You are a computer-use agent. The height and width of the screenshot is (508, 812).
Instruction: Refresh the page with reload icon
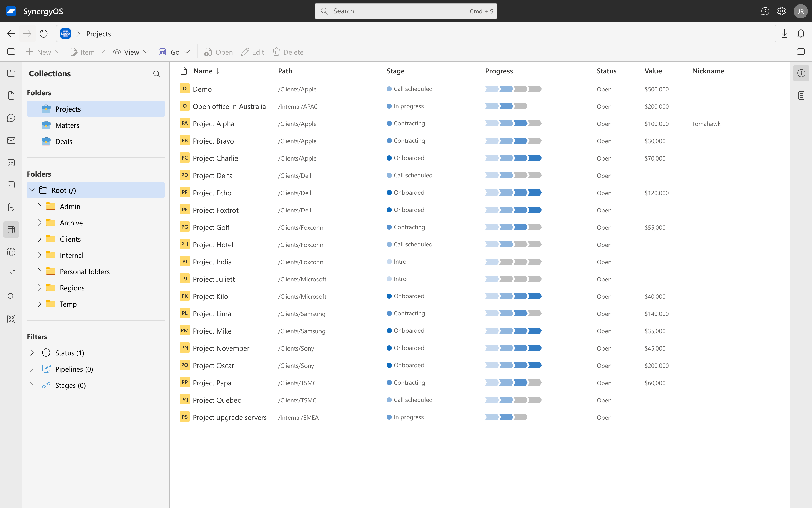pos(44,34)
